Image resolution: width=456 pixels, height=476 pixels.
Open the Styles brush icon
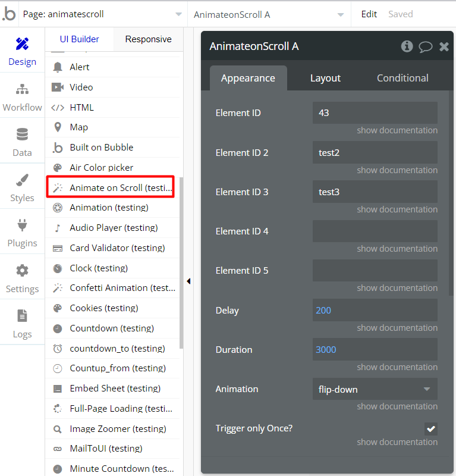(x=22, y=180)
